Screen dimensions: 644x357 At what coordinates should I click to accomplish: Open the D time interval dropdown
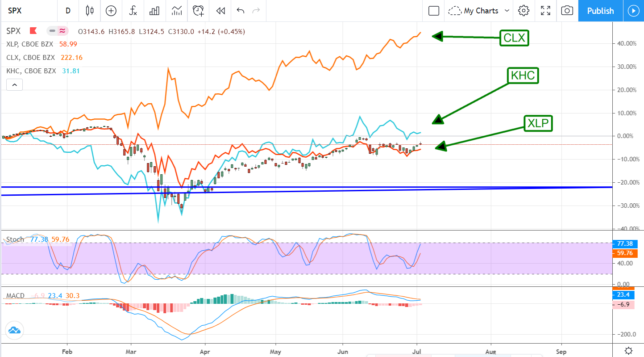pyautogui.click(x=68, y=11)
